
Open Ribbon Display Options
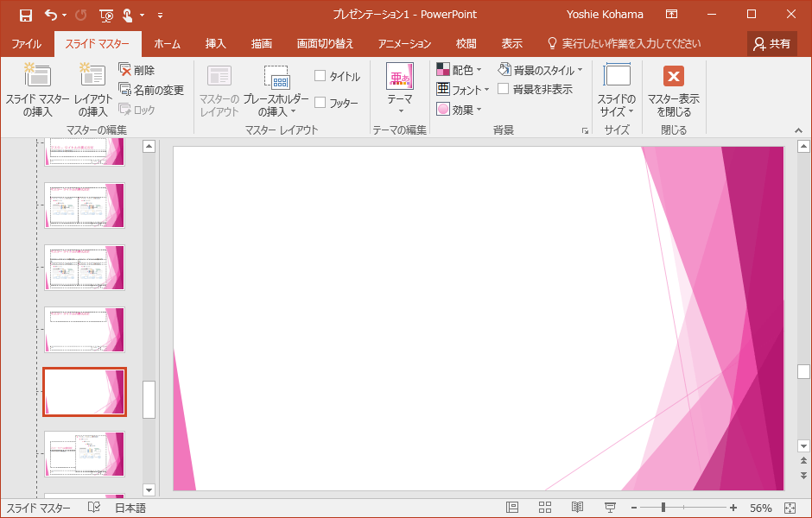point(672,15)
